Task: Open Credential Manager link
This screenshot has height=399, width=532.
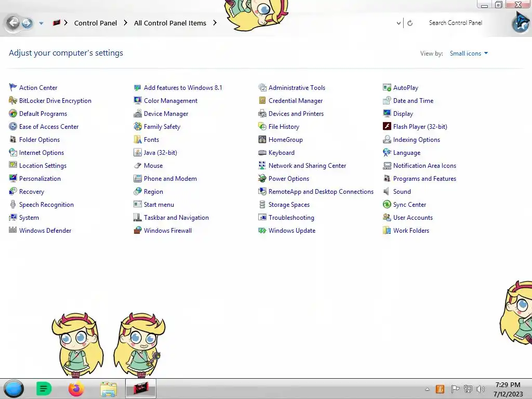Action: 296,100
